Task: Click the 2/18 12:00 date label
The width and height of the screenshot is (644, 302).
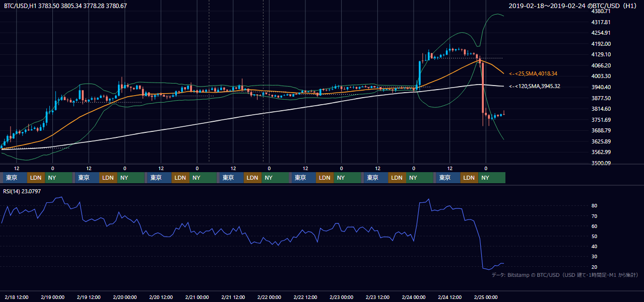Action: click(x=17, y=297)
